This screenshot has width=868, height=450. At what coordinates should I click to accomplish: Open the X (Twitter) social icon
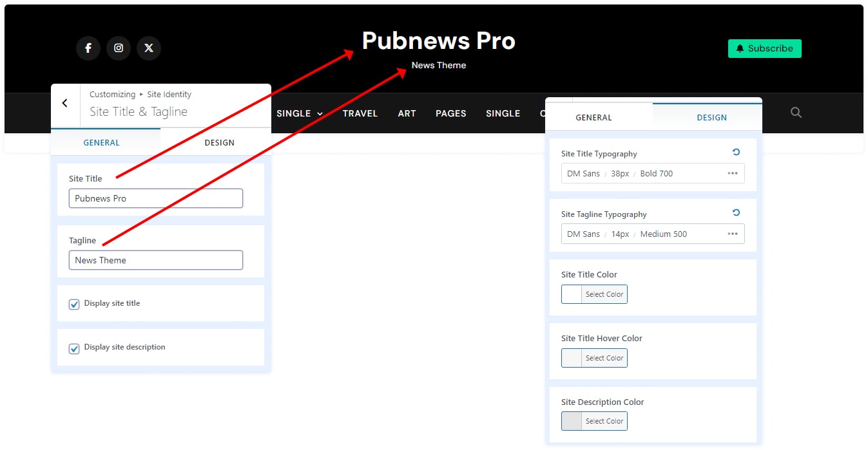pyautogui.click(x=149, y=48)
